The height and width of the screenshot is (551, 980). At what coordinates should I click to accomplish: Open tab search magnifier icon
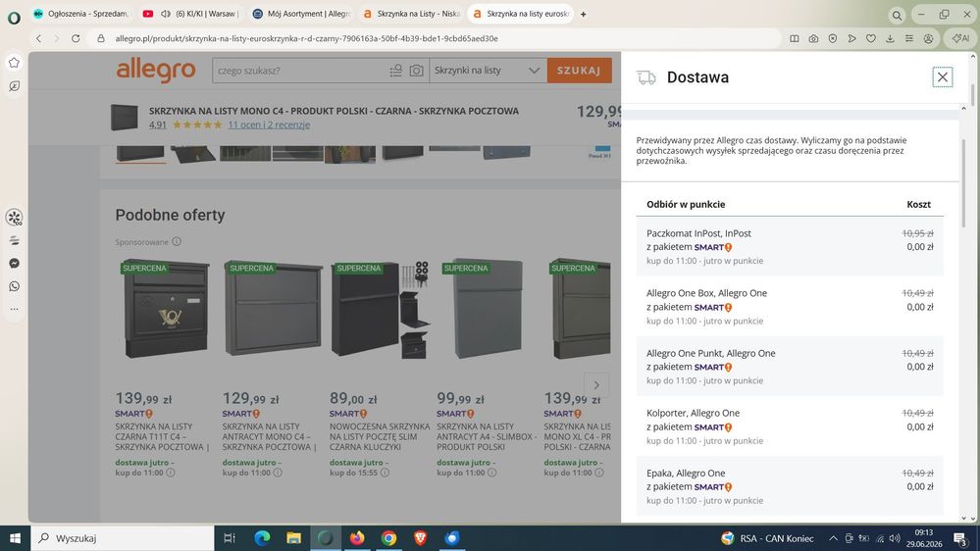[897, 15]
